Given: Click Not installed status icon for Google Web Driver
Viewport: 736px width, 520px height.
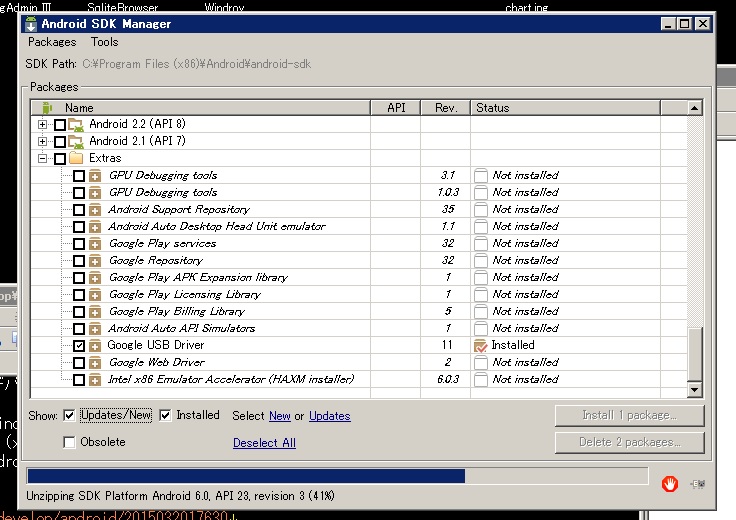Looking at the screenshot, I should (481, 363).
